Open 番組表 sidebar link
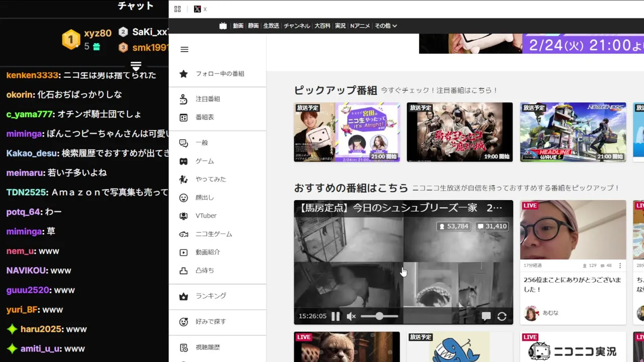 pyautogui.click(x=205, y=117)
